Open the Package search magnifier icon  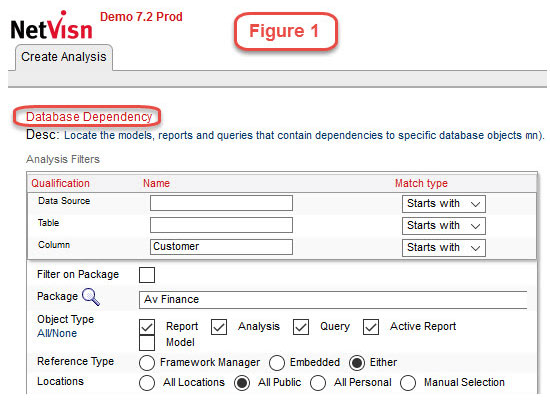coord(91,297)
